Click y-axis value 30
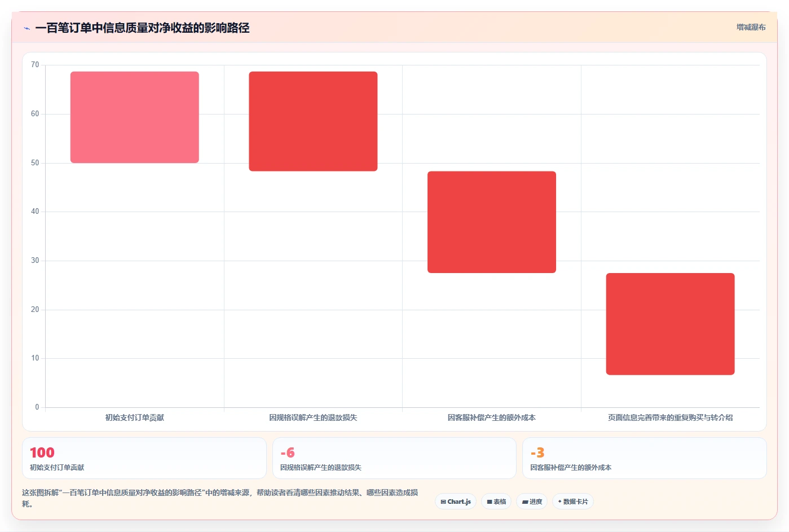The height and width of the screenshot is (532, 789). coord(35,261)
